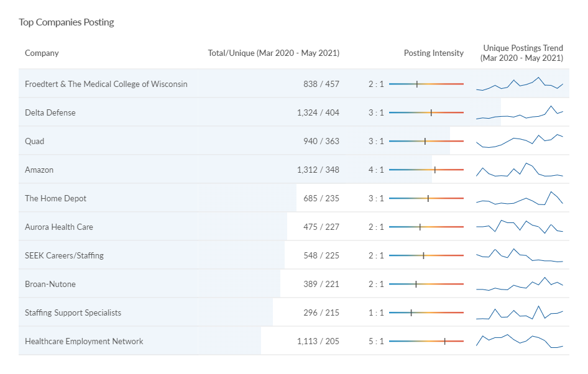Select Froedtert & The Medical College of Wisconsin
This screenshot has height=374, width=588.
[x=106, y=84]
